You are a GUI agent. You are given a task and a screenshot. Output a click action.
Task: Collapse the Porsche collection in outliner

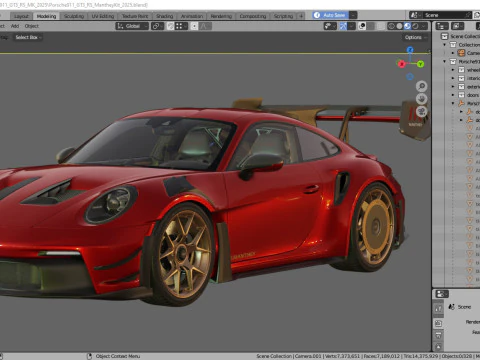[x=445, y=61]
